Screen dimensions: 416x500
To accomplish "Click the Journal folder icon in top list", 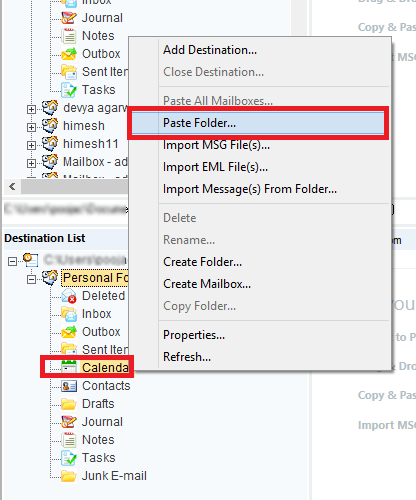I will [x=69, y=18].
